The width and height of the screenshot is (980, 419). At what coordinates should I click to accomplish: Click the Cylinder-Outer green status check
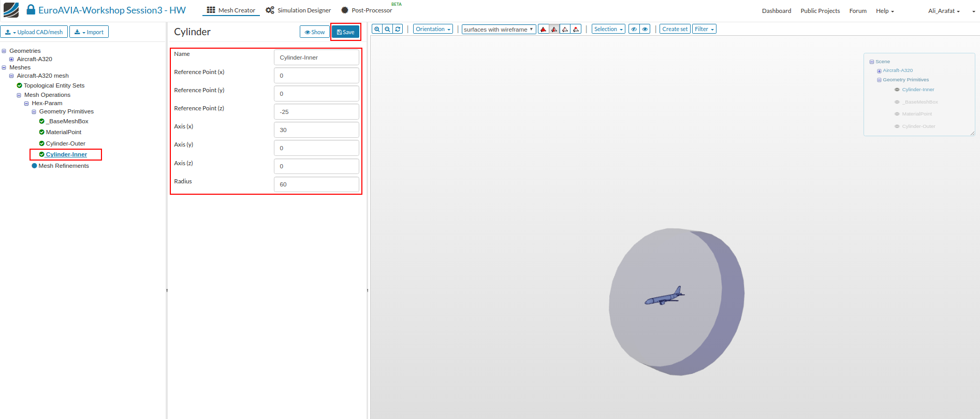(x=42, y=143)
